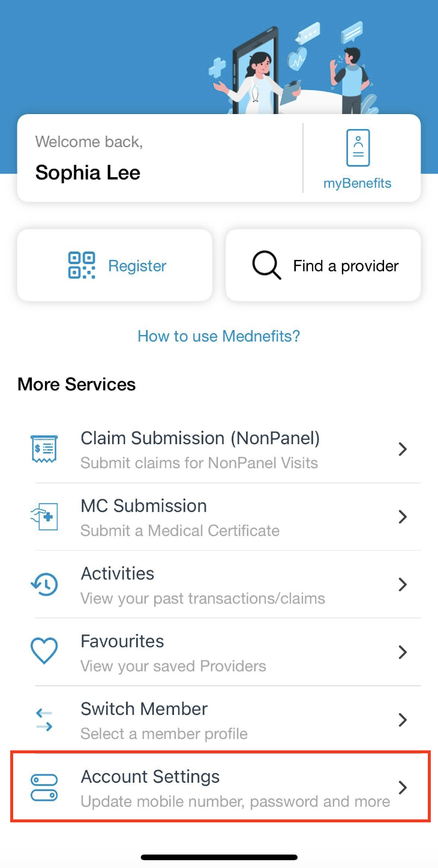Tap the Register button label
The height and width of the screenshot is (868, 438).
point(137,266)
